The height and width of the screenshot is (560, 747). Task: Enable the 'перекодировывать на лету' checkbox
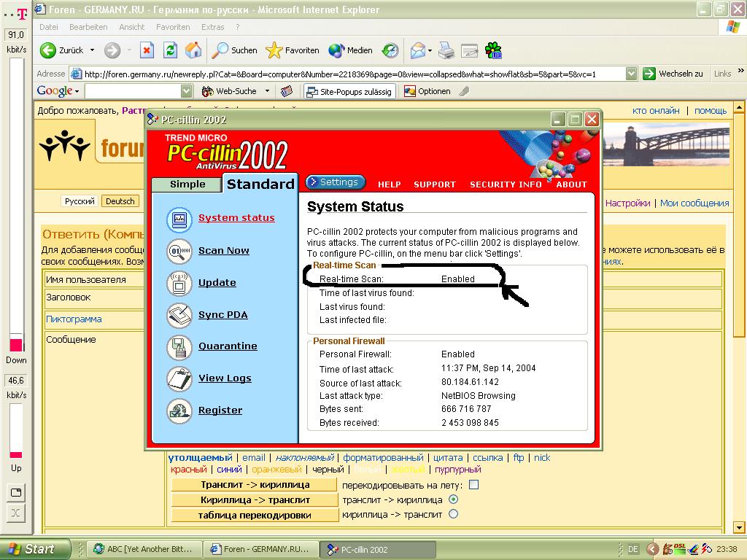tap(474, 485)
